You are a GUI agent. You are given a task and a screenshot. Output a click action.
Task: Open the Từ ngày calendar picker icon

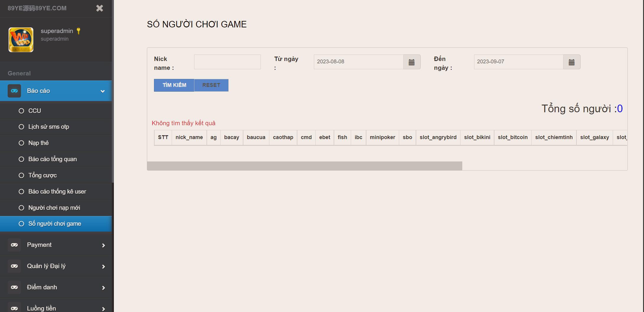[x=412, y=62]
